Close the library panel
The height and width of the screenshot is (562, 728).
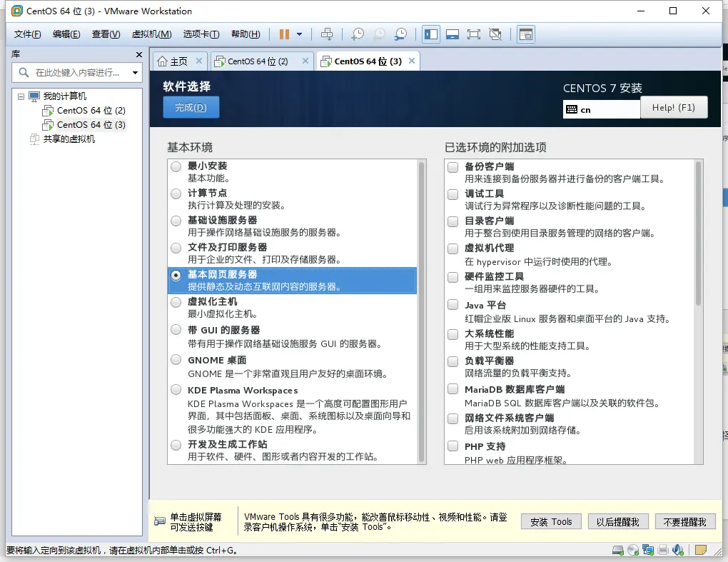pyautogui.click(x=139, y=54)
